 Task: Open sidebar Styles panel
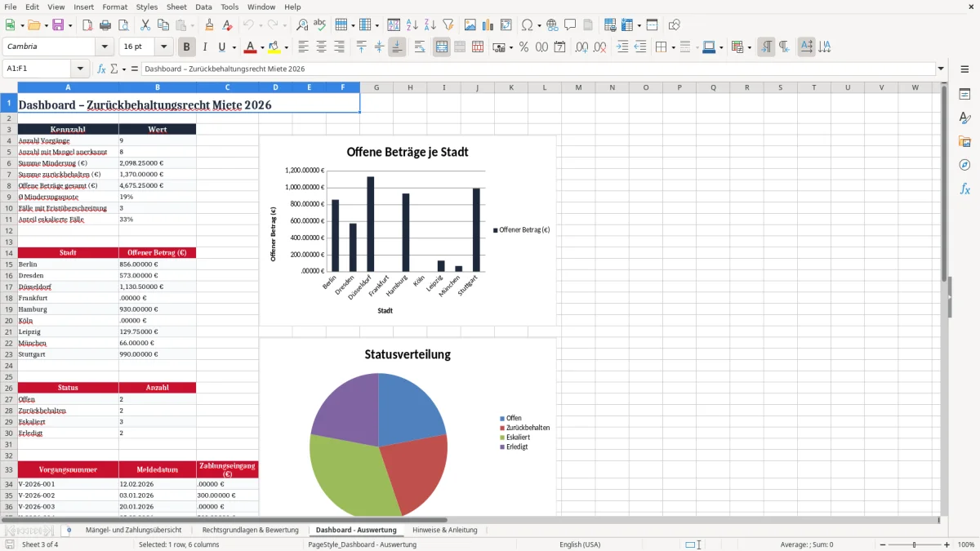pos(964,118)
